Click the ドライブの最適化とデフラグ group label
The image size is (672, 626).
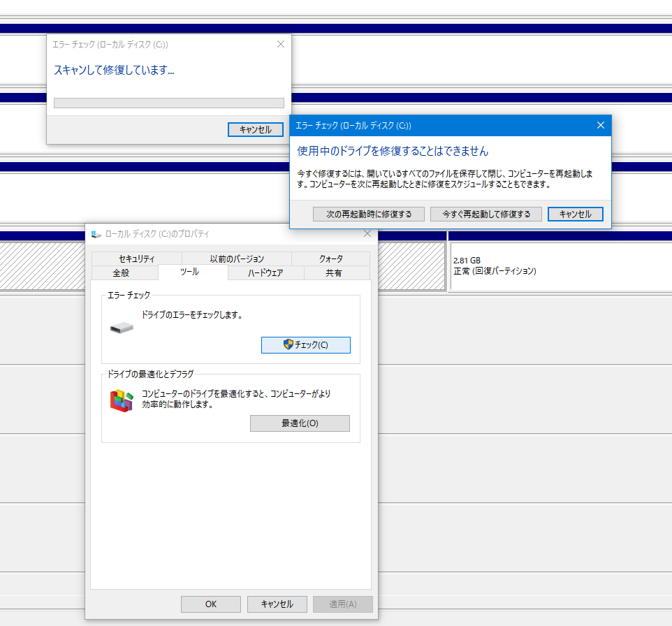click(150, 374)
